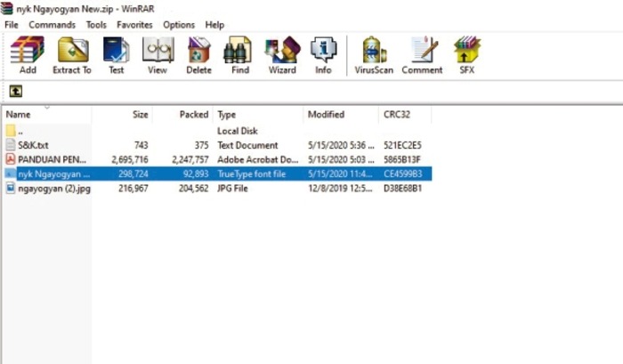This screenshot has width=623, height=364.
Task: Click the S&K.txt file icon
Action: (x=11, y=145)
